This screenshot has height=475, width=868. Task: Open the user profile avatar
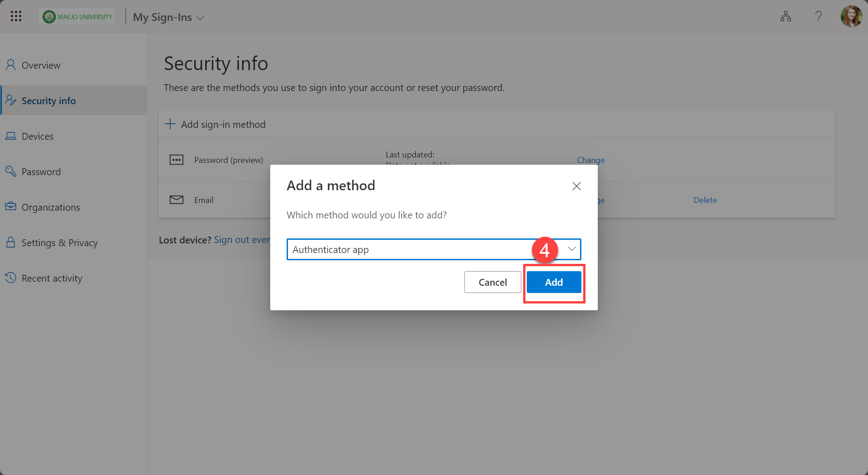(x=851, y=17)
